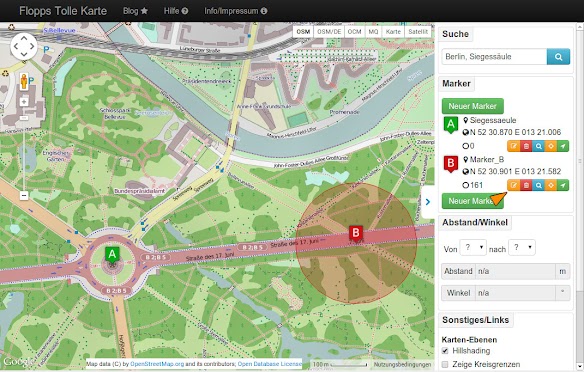Screen dimensions: 584x372
Task: Switch map layer to Satellit
Action: pyautogui.click(x=418, y=32)
